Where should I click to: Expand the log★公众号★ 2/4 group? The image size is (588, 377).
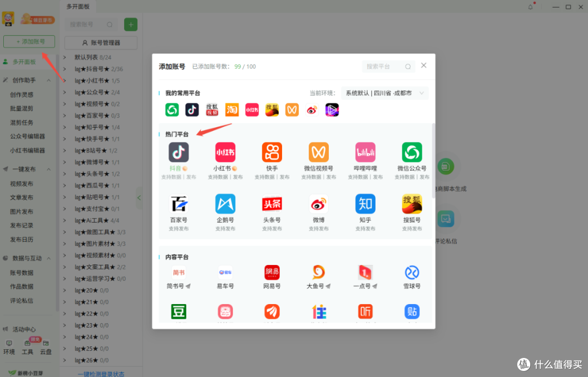pos(64,92)
